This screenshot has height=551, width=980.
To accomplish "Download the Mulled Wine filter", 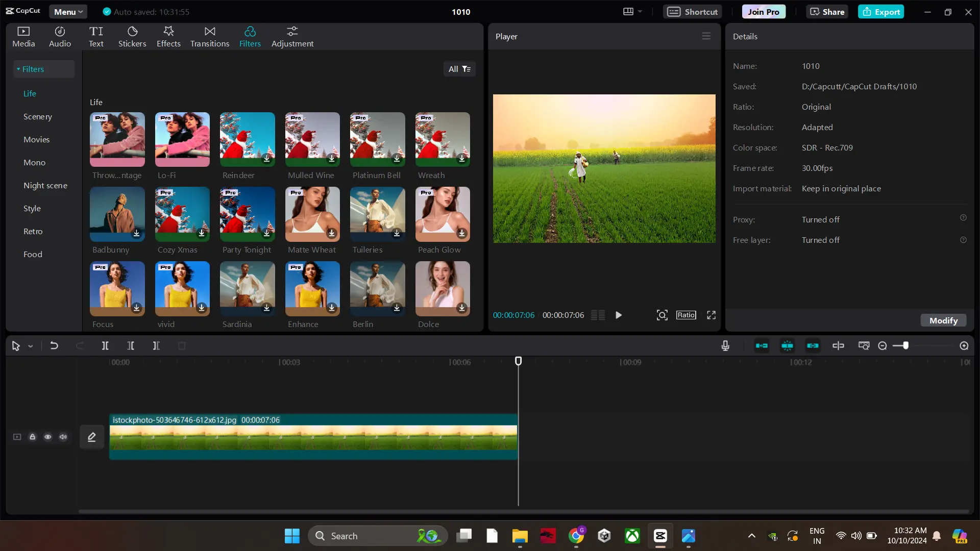I will 332,159.
